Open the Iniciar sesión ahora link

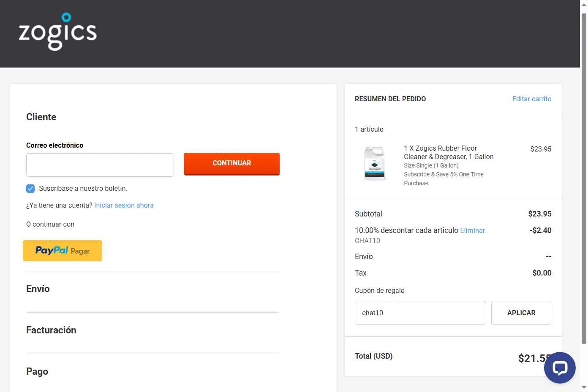124,205
